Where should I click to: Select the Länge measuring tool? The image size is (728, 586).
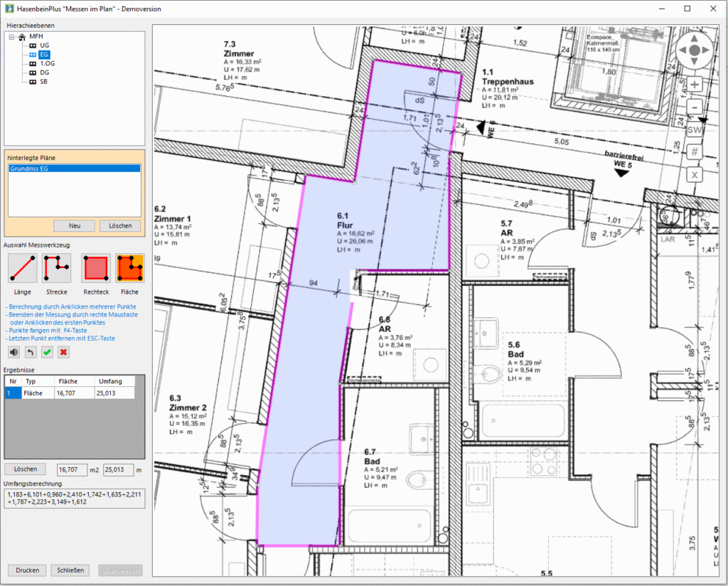coord(22,268)
